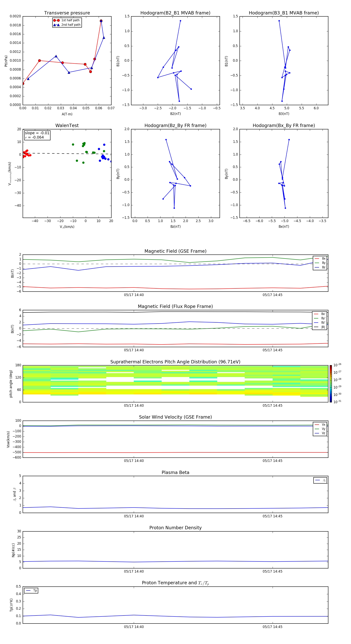Click the Bz legend entry in GSE magnetic field
Image resolution: width=351 pixels, height=644 pixels.
[x=320, y=267]
